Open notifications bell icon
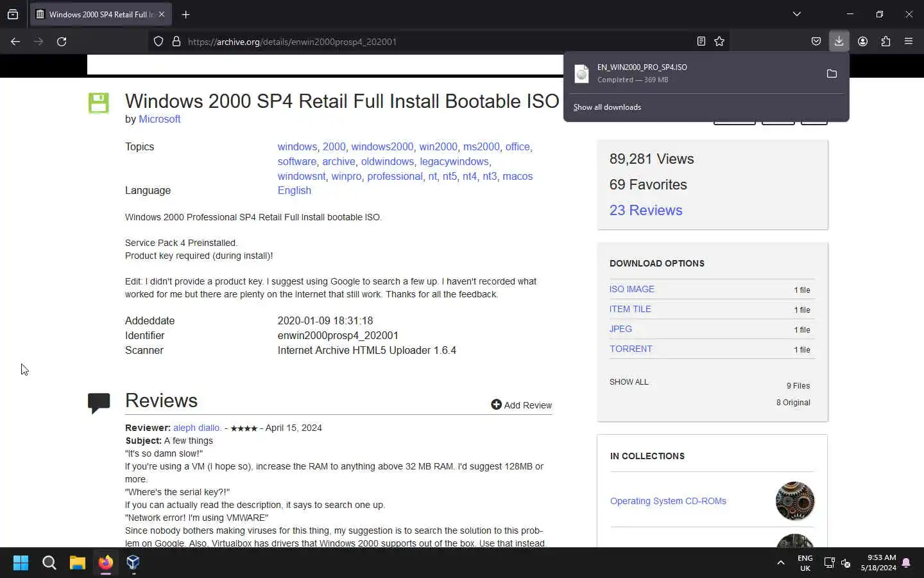The width and height of the screenshot is (924, 578). [x=906, y=563]
